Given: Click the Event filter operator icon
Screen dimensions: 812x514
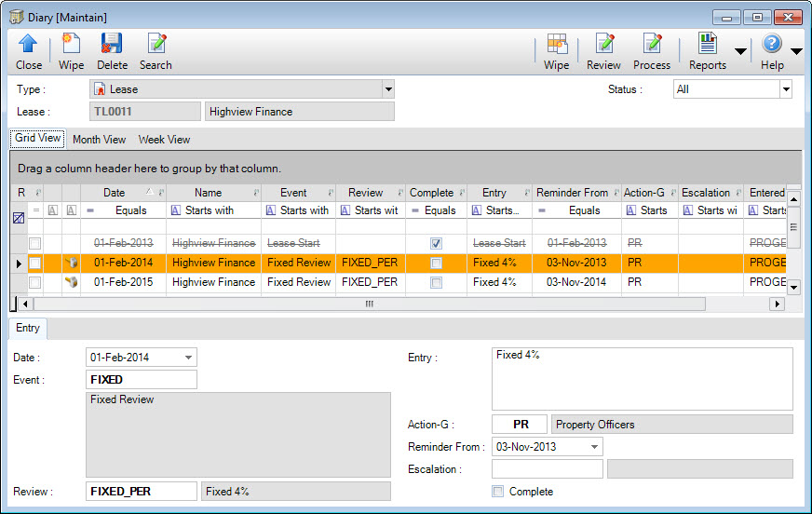Looking at the screenshot, I should pyautogui.click(x=271, y=210).
